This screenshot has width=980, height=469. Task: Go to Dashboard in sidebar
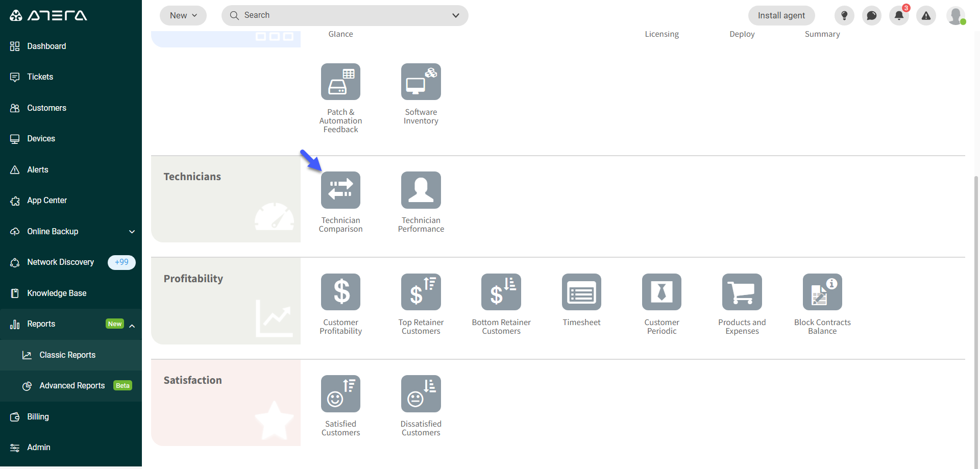tap(71, 46)
